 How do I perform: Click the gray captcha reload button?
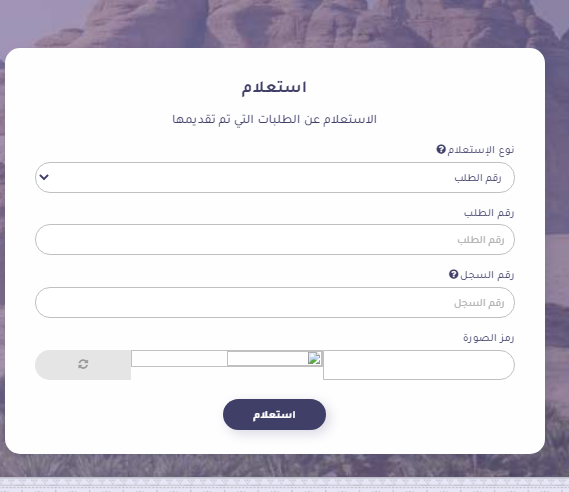tap(83, 365)
